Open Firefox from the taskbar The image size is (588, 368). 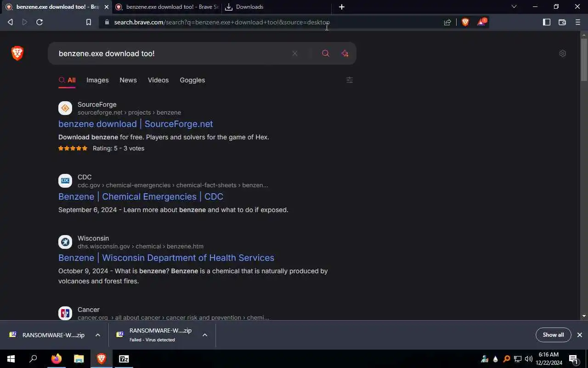pos(56,359)
